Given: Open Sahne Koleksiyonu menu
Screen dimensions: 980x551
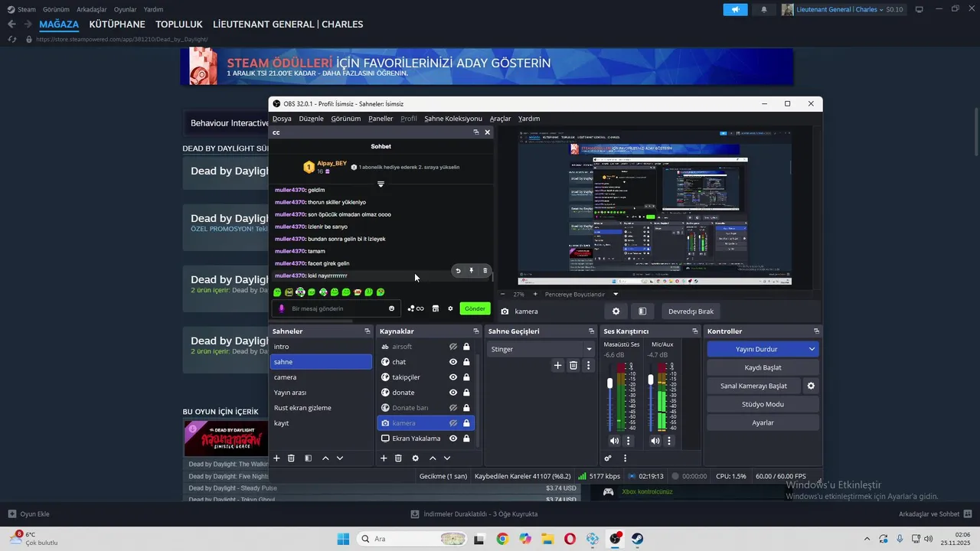Looking at the screenshot, I should click(x=453, y=119).
